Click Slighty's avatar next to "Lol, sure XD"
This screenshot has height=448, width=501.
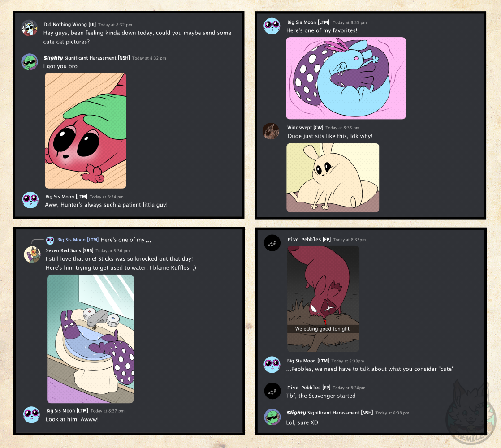272,417
